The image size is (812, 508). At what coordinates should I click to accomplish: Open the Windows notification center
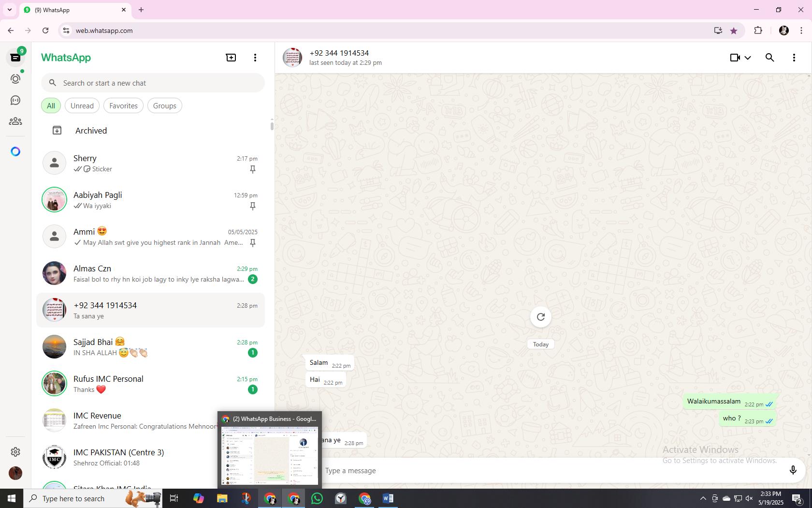797,498
